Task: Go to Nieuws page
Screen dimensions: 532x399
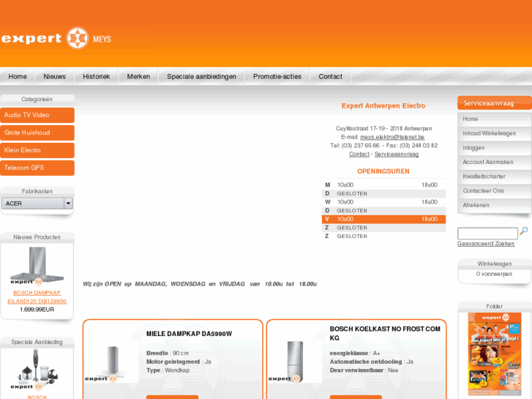Action: 55,76
